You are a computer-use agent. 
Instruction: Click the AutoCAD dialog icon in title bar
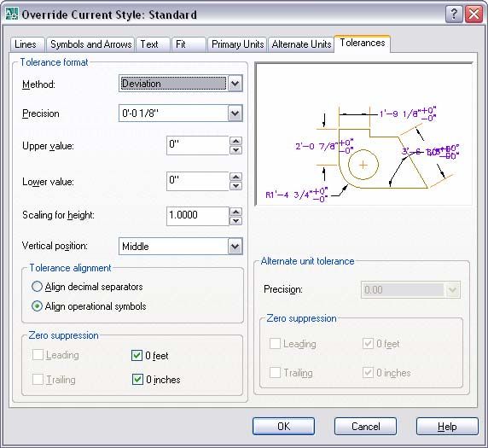(x=12, y=14)
